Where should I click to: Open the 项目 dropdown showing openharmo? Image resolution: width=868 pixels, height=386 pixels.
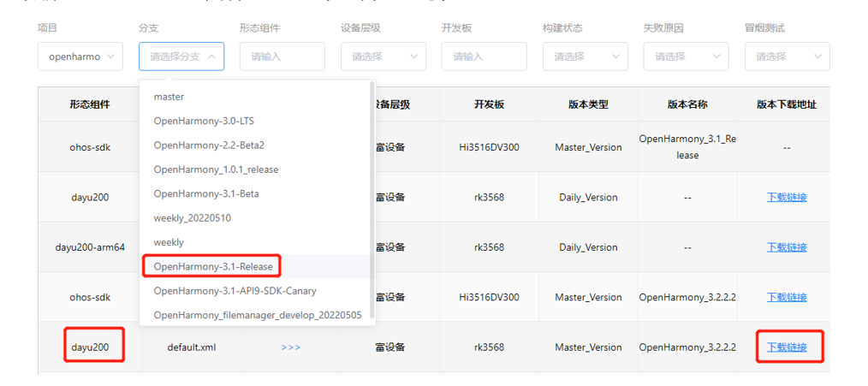80,56
